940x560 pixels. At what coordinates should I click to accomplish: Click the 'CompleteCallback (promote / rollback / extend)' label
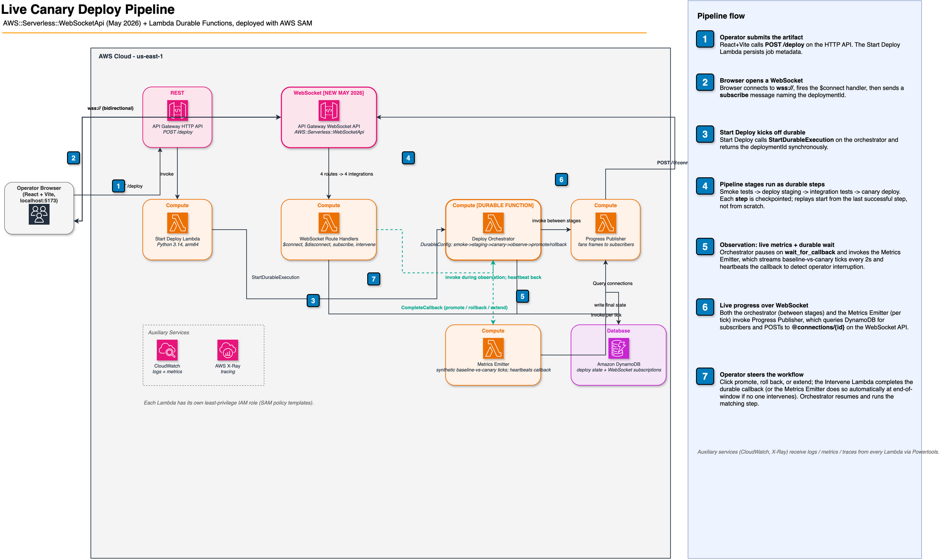pyautogui.click(x=454, y=307)
